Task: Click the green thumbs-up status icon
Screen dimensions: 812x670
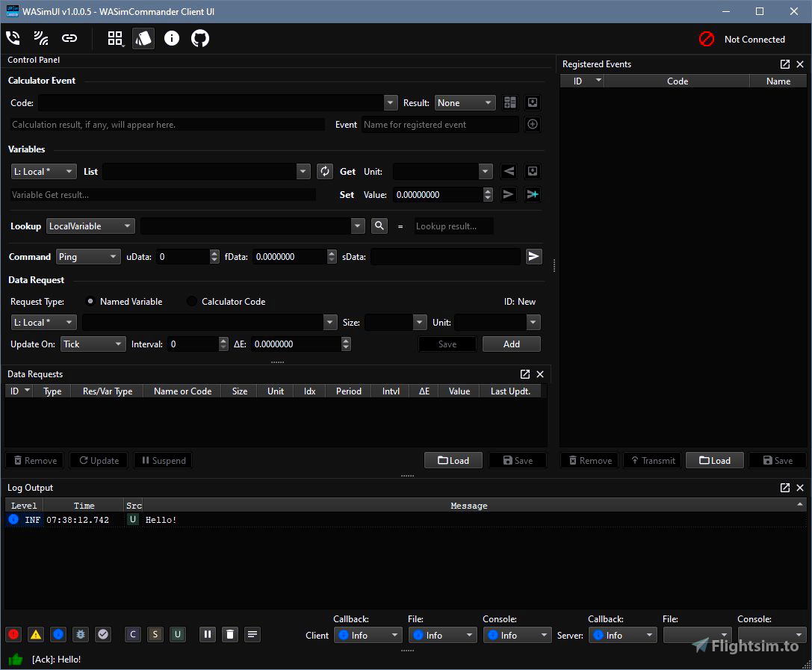Action: pos(16,659)
